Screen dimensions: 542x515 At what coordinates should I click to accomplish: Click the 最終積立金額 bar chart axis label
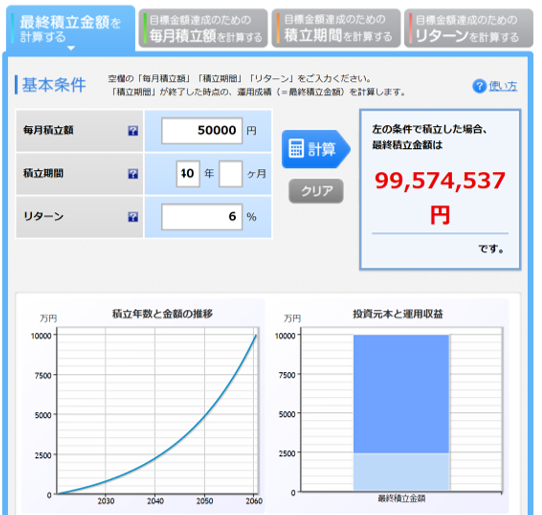tap(401, 498)
